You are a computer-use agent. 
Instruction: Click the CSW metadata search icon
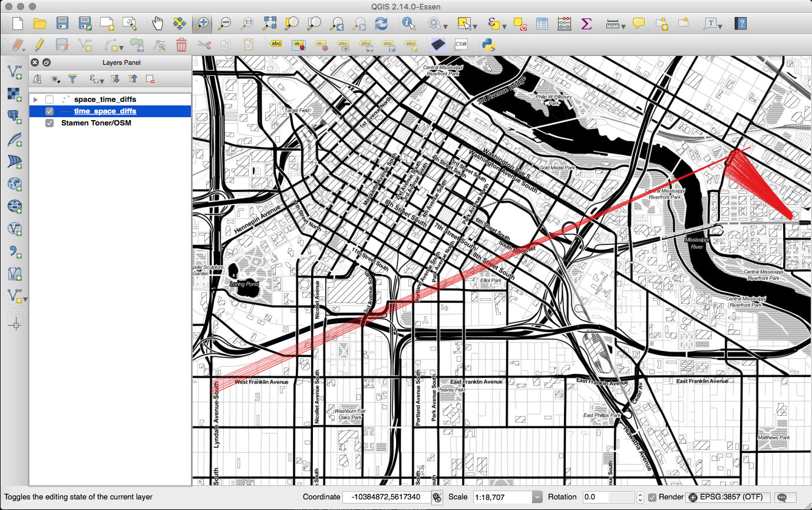tap(461, 44)
